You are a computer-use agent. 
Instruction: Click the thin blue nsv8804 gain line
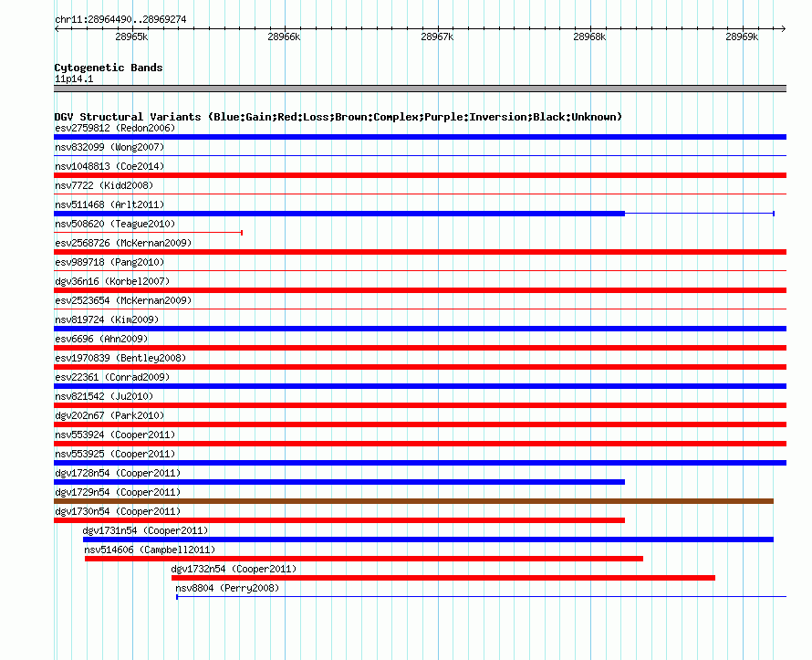point(481,597)
